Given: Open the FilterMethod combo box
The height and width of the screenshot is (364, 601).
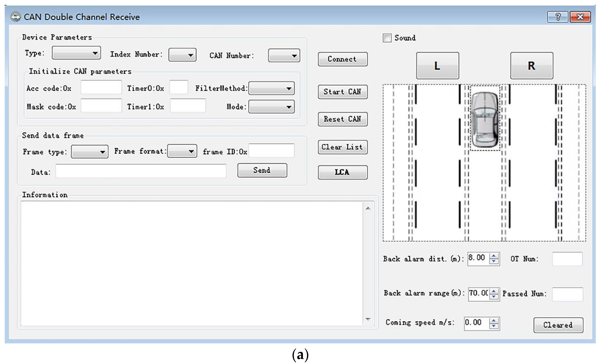Looking at the screenshot, I should click(271, 88).
